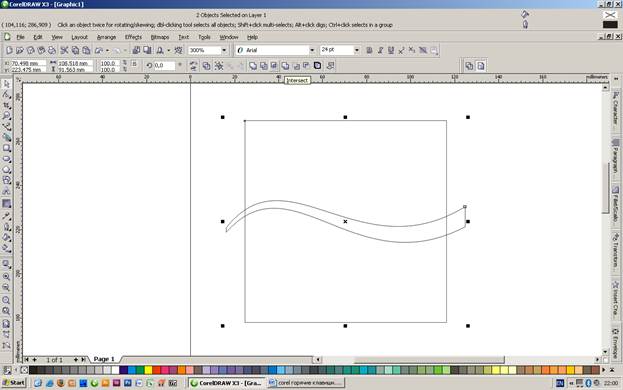Click the rotation angle input field
This screenshot has height=390, width=623.
click(x=164, y=66)
